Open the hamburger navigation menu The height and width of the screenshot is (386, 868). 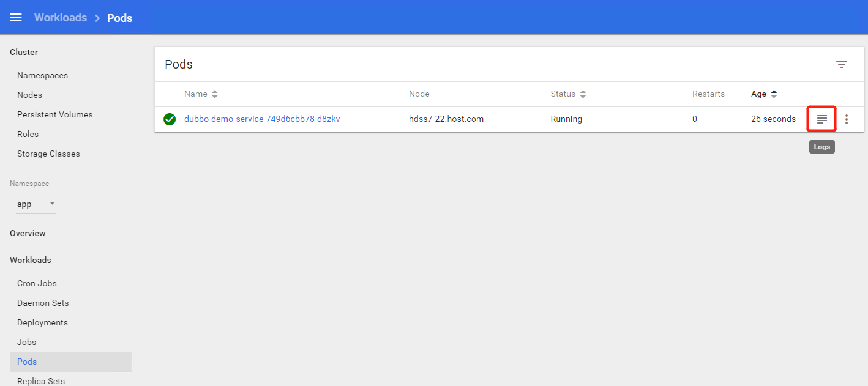(16, 18)
